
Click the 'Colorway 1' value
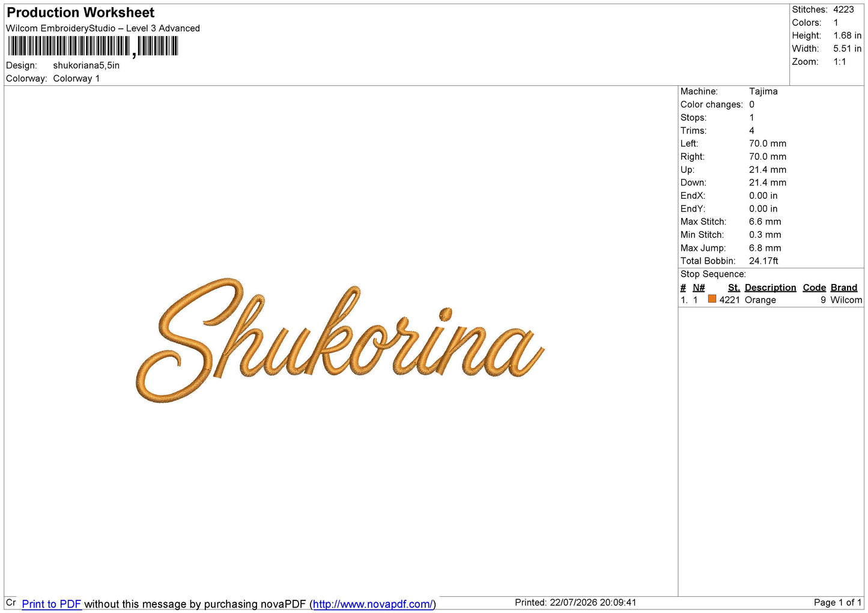click(x=76, y=79)
